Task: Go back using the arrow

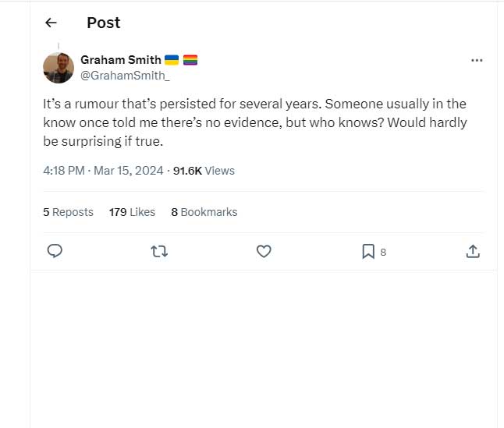Action: tap(51, 23)
